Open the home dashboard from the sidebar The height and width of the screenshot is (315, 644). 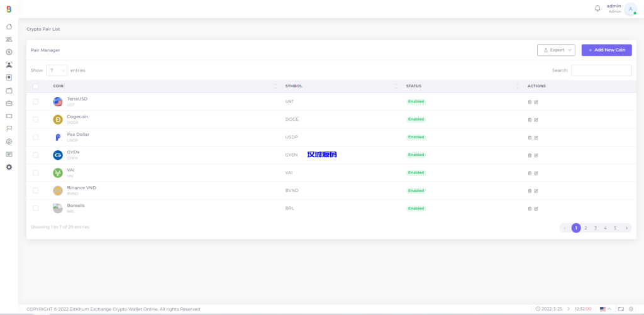(x=9, y=26)
